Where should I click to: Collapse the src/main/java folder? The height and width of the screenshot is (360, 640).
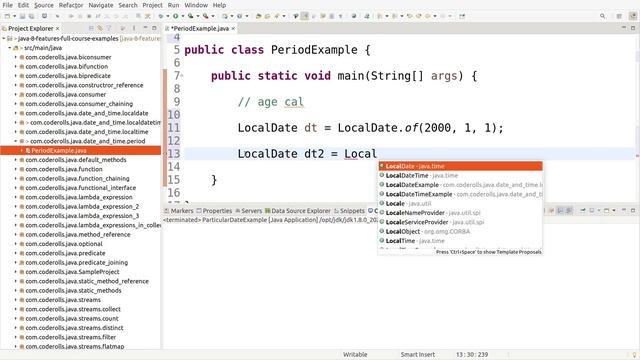tap(10, 48)
